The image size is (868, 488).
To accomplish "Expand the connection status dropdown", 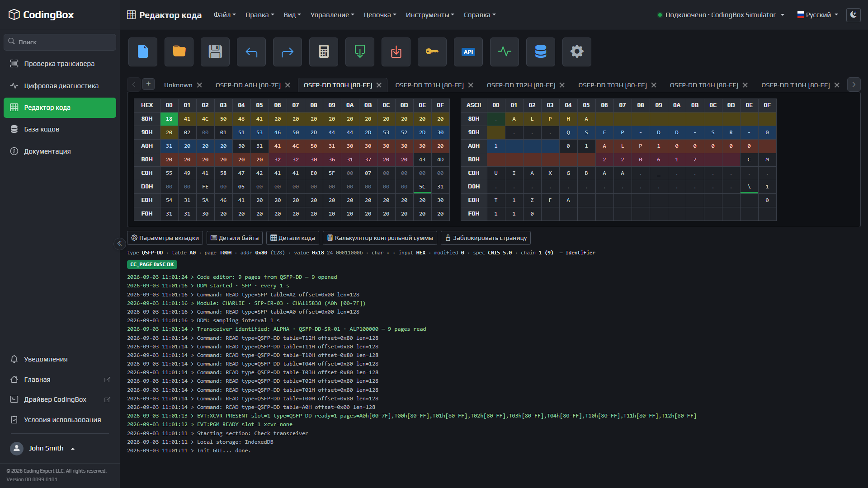I will pos(721,15).
